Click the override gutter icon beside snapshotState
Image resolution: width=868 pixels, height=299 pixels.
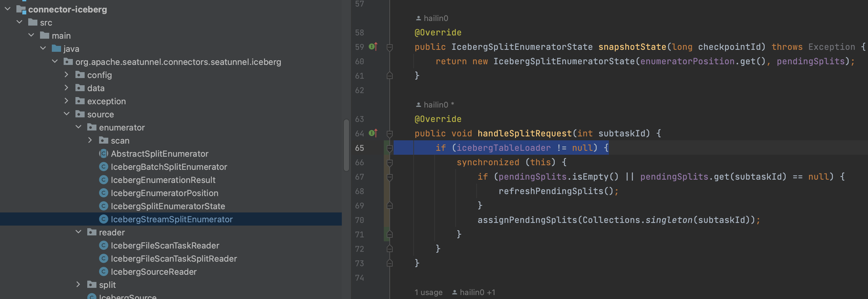point(372,47)
